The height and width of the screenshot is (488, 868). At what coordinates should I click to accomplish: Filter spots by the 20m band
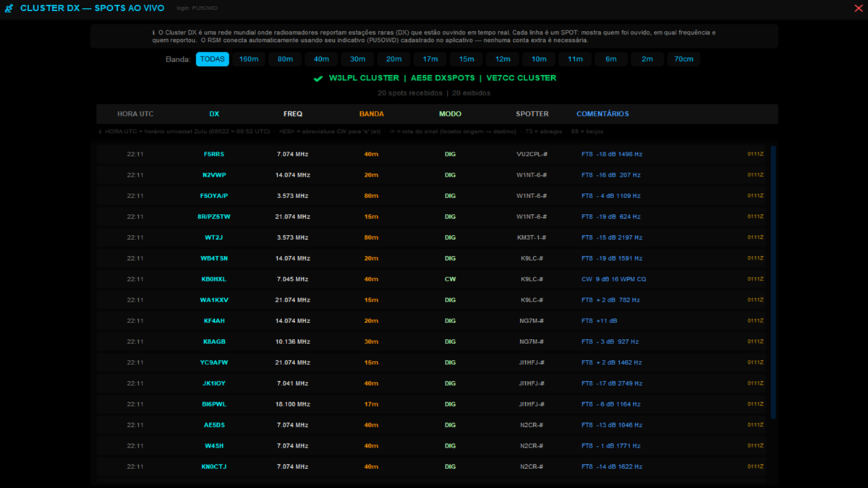pyautogui.click(x=393, y=59)
